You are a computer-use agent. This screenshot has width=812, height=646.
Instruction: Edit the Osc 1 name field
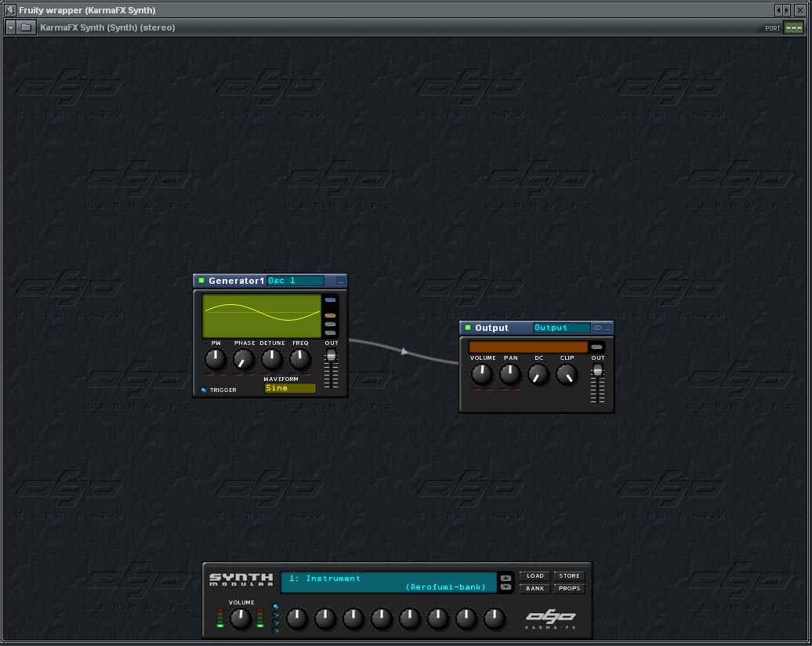tap(295, 281)
